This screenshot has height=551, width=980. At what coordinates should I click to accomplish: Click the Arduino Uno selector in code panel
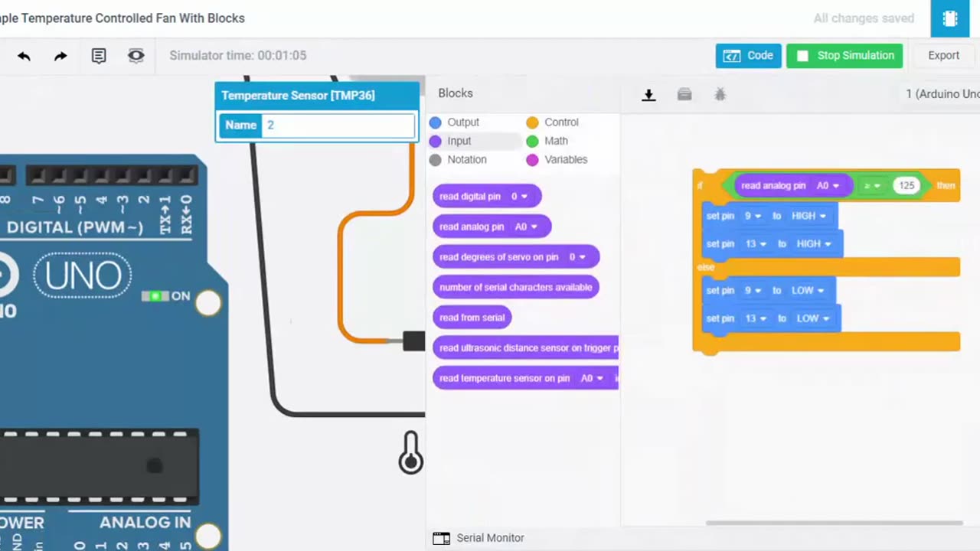click(942, 94)
